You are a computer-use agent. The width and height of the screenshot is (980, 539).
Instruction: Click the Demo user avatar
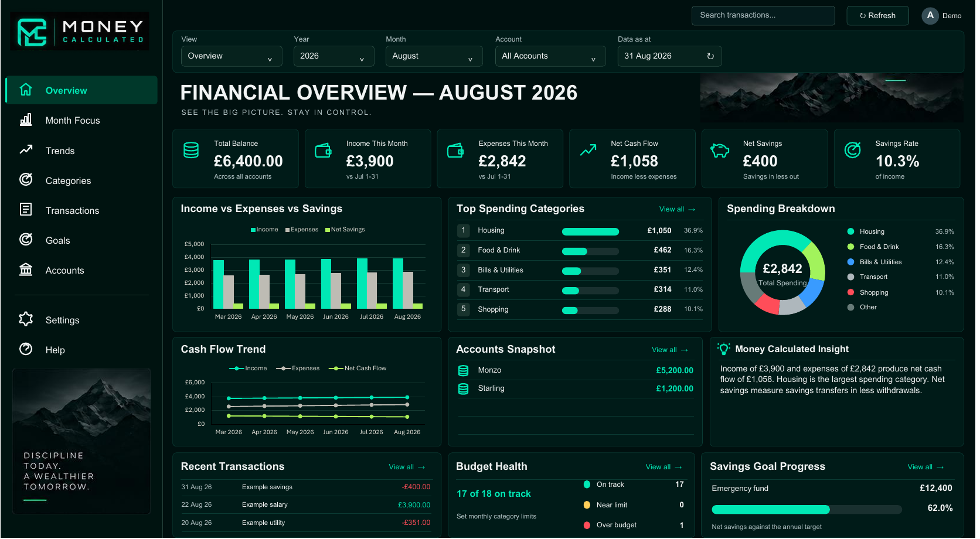930,16
